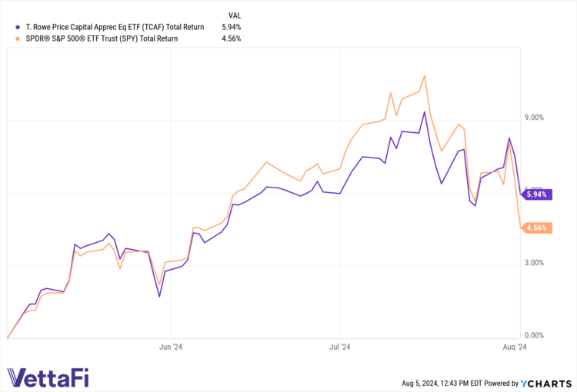The width and height of the screenshot is (577, 392).
Task: Click the VAL column header
Action: [x=235, y=15]
